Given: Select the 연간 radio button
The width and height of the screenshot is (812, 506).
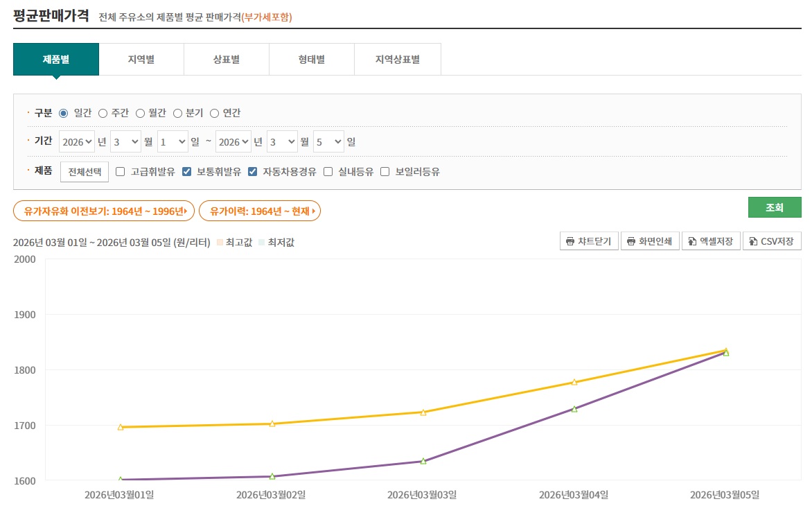Looking at the screenshot, I should pos(214,114).
